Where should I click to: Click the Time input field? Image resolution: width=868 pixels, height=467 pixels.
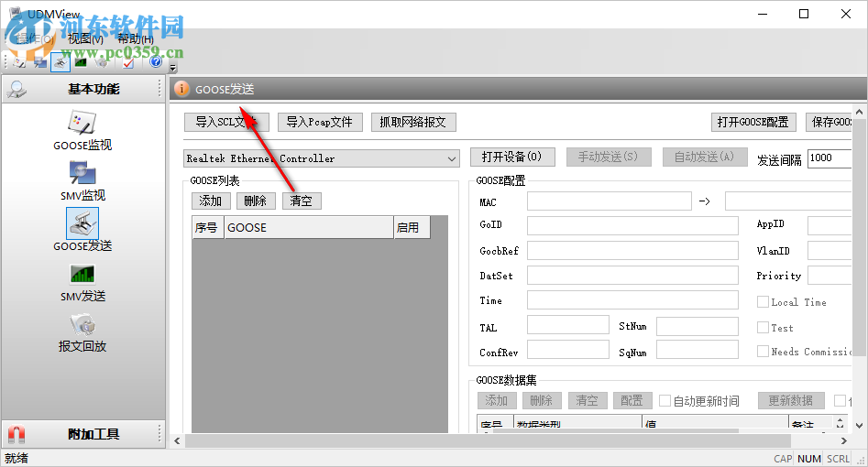632,300
